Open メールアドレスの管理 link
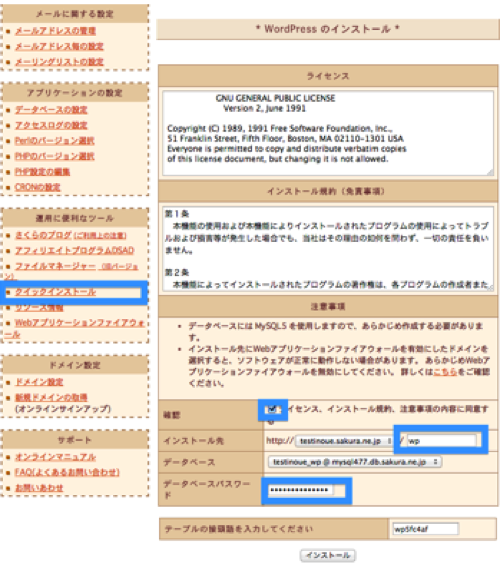The width and height of the screenshot is (500, 571). coord(55,31)
